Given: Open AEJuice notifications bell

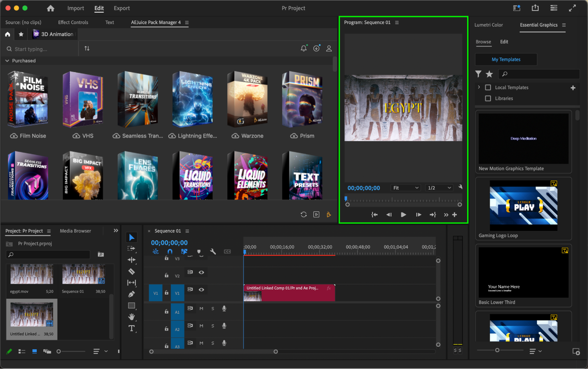Looking at the screenshot, I should coord(304,48).
